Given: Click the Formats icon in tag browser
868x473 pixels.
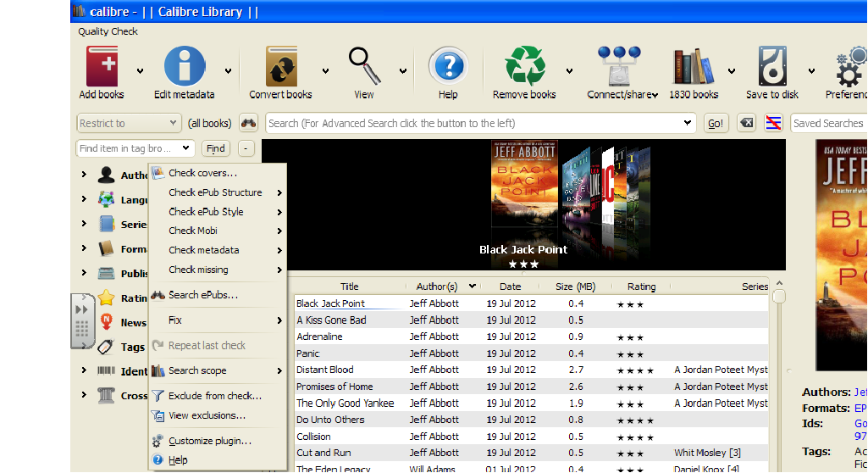Looking at the screenshot, I should pyautogui.click(x=106, y=248).
